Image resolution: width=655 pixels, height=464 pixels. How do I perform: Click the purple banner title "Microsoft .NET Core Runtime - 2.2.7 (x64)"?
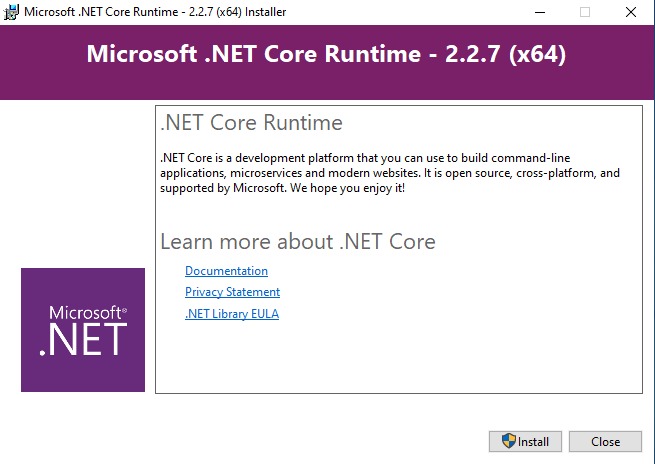pyautogui.click(x=326, y=54)
